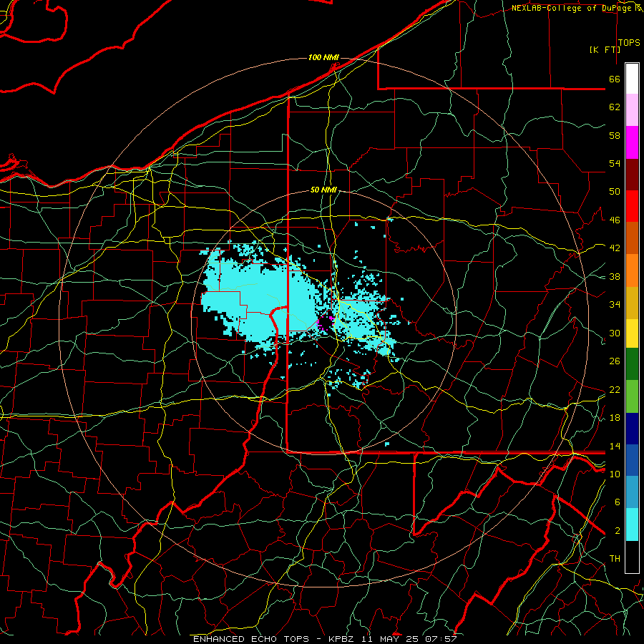Choose the yellow swatch between 34 and 30
This screenshot has width=644, height=644.
click(x=632, y=333)
